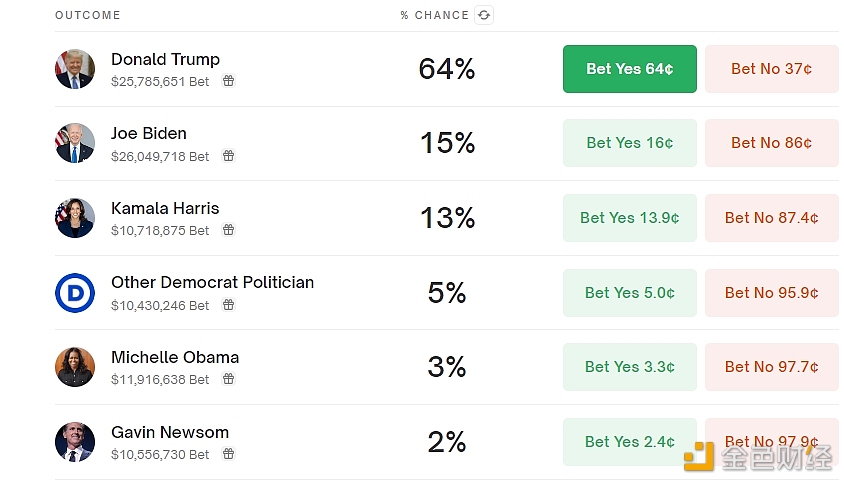Open the Kamala Harris outcome name
The width and height of the screenshot is (844, 483).
[x=165, y=208]
